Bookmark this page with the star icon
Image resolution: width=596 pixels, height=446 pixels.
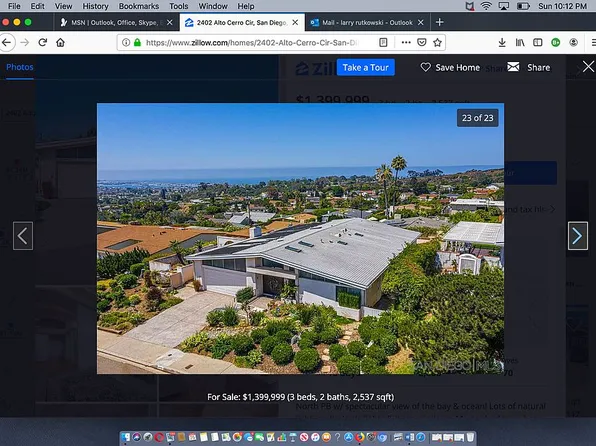(437, 43)
